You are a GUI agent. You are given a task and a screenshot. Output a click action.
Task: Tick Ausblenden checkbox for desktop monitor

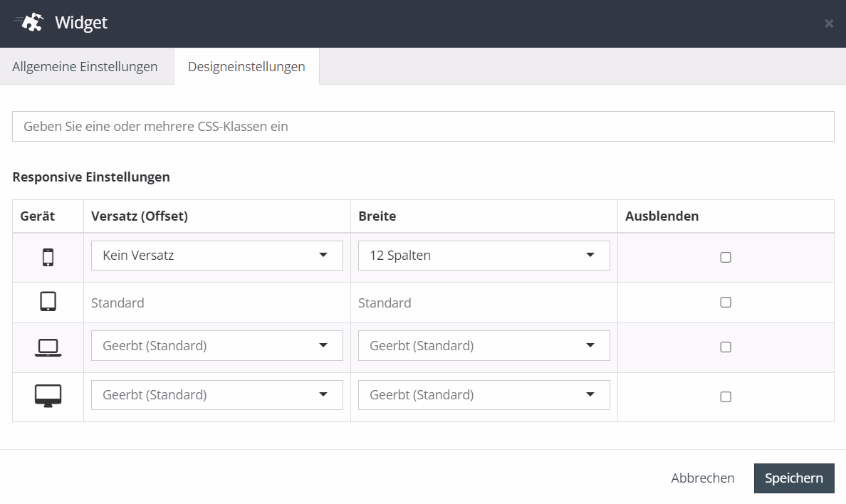tap(726, 397)
